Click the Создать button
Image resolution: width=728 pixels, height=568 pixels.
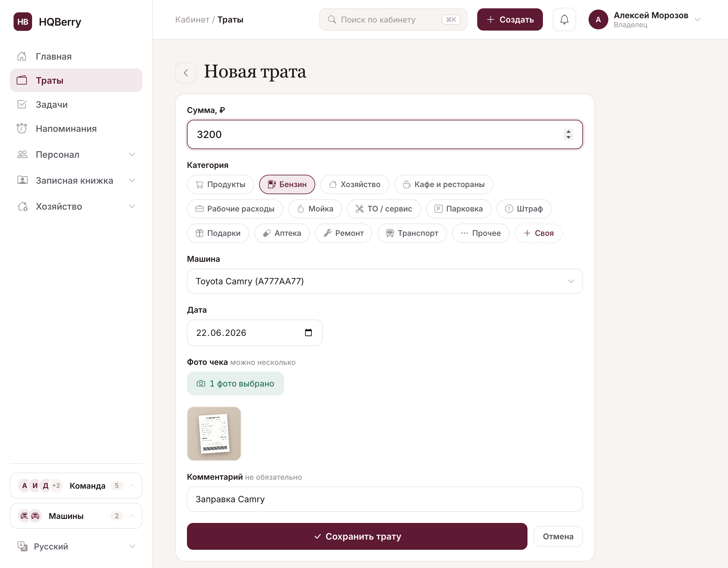click(510, 20)
